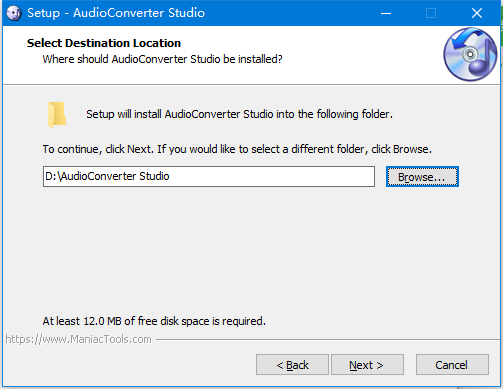Click the greyed-out maximize button

coord(431,13)
